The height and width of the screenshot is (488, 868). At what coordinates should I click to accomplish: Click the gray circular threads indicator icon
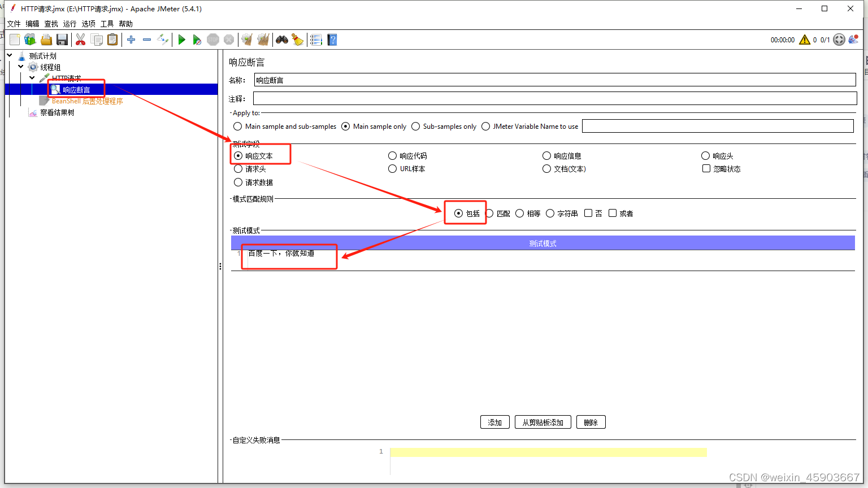[x=839, y=40]
